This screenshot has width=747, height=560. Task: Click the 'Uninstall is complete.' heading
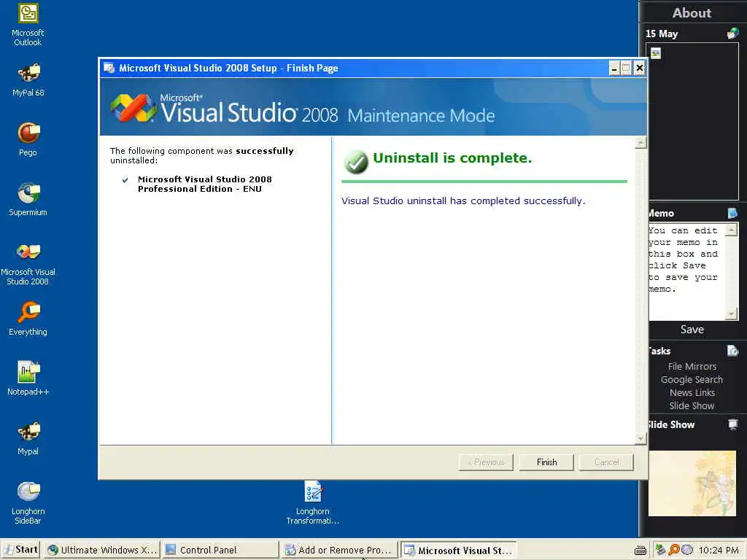[x=452, y=157]
